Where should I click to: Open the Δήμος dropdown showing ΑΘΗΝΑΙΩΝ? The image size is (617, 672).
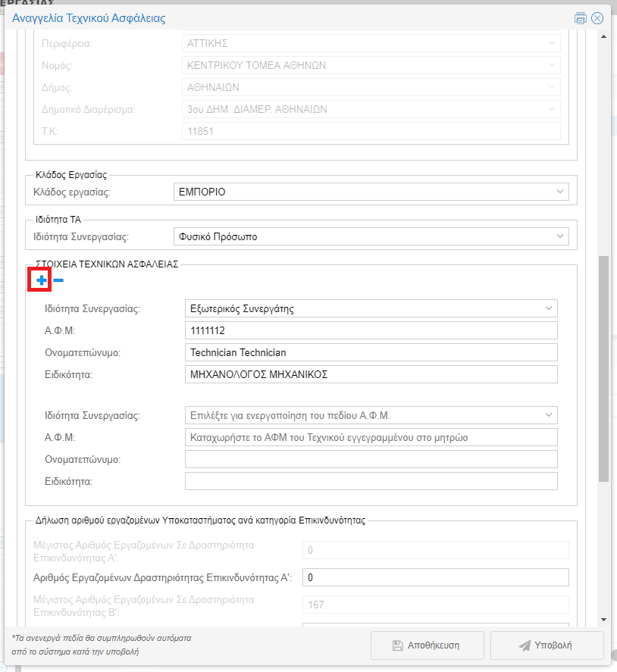click(371, 87)
